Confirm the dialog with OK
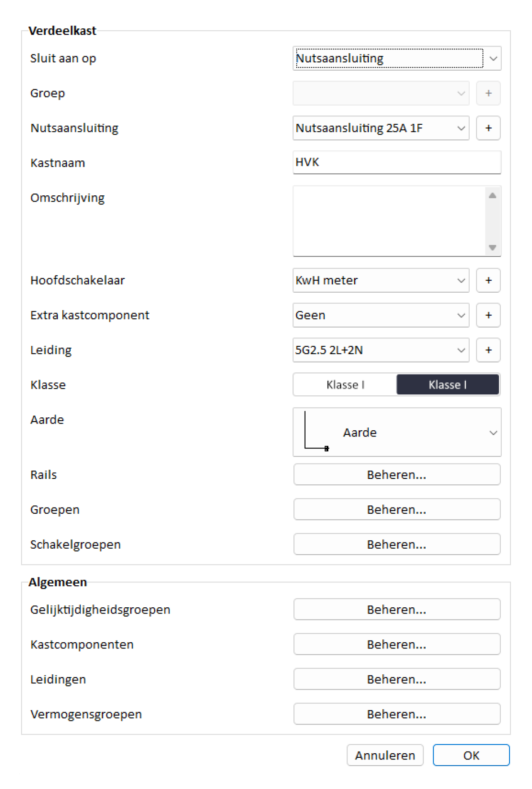This screenshot has height=789, width=532. click(471, 755)
